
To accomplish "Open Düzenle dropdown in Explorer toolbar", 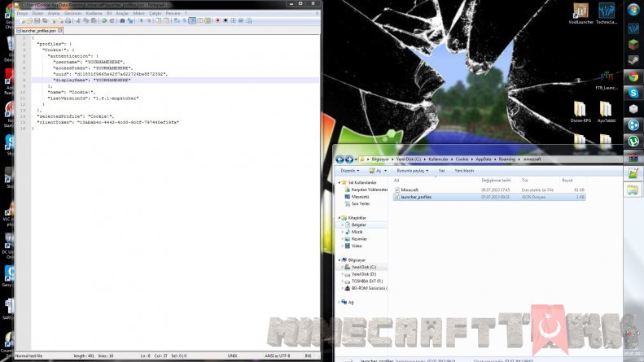I will point(350,171).
